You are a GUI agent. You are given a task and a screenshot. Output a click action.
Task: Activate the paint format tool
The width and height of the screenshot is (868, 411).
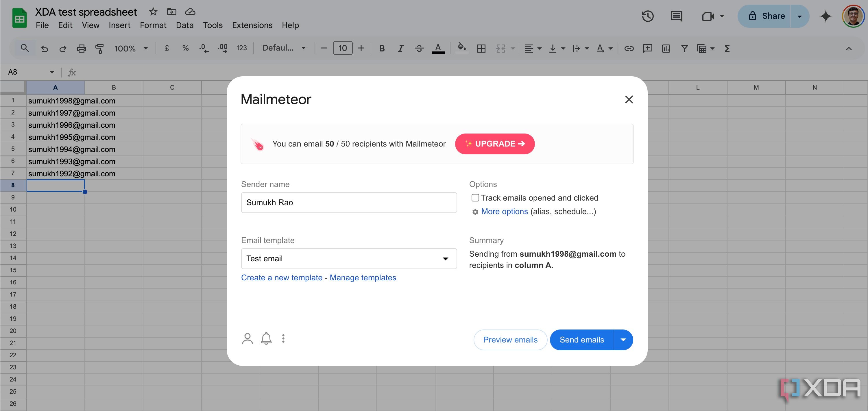(99, 49)
